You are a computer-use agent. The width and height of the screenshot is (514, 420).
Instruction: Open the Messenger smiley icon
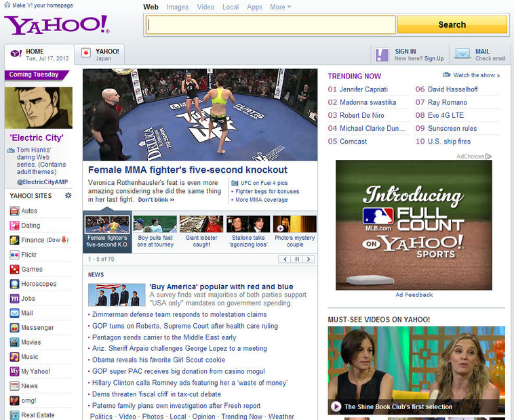pyautogui.click(x=14, y=328)
